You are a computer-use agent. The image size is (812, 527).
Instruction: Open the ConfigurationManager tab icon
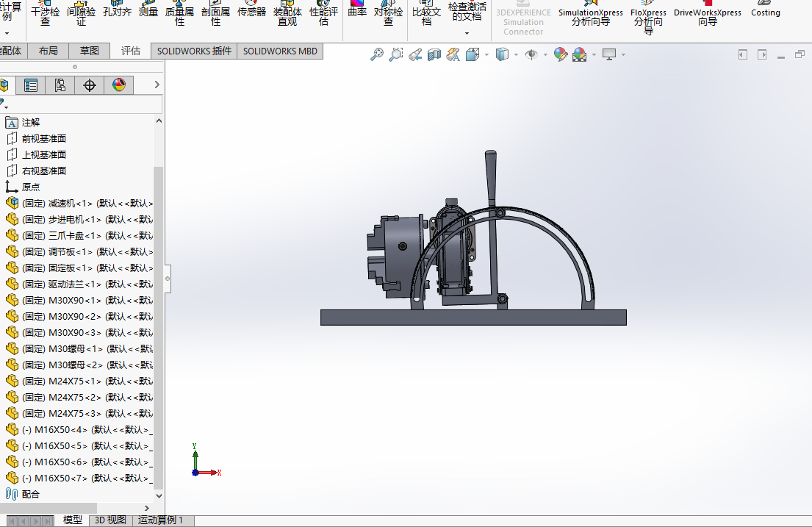pos(60,85)
